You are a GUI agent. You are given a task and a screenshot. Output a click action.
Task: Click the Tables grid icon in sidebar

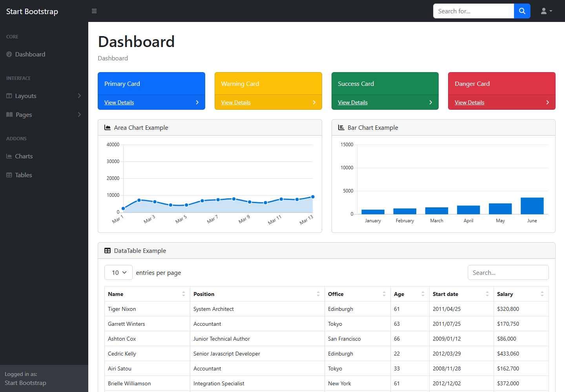tap(9, 175)
